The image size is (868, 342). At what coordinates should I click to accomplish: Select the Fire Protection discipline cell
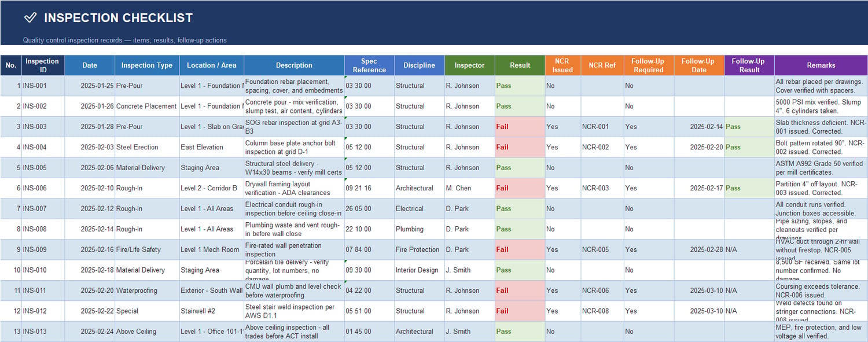(420, 249)
